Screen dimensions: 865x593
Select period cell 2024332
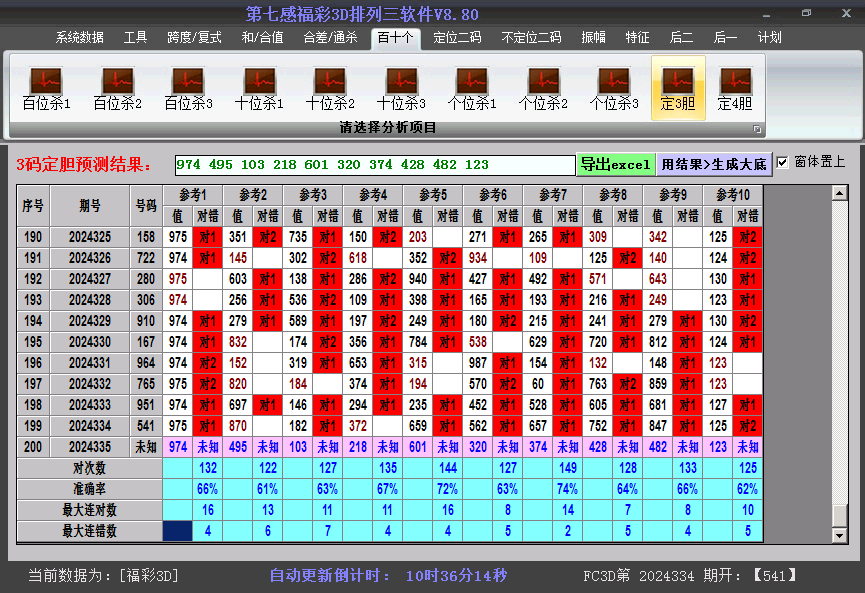(90, 384)
